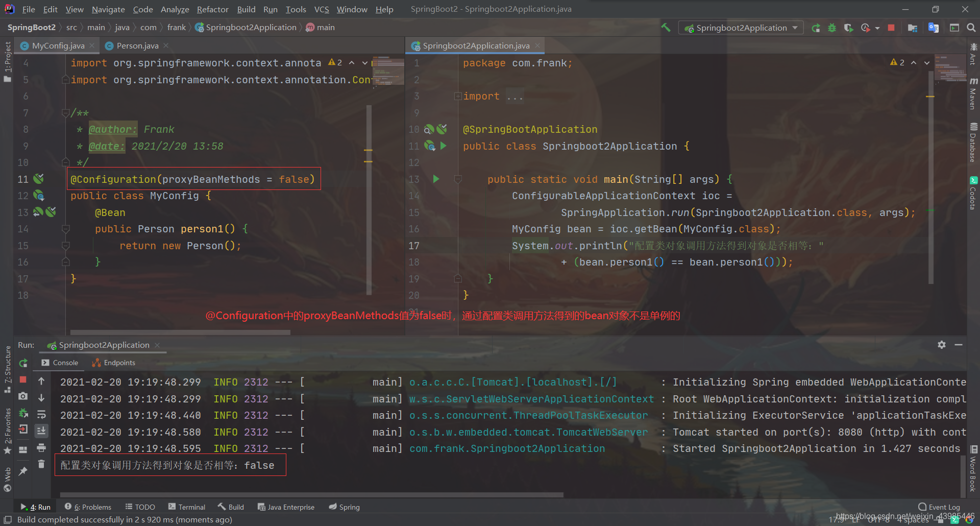The width and height of the screenshot is (980, 526).
Task: Open the Spring tool window
Action: [x=345, y=507]
